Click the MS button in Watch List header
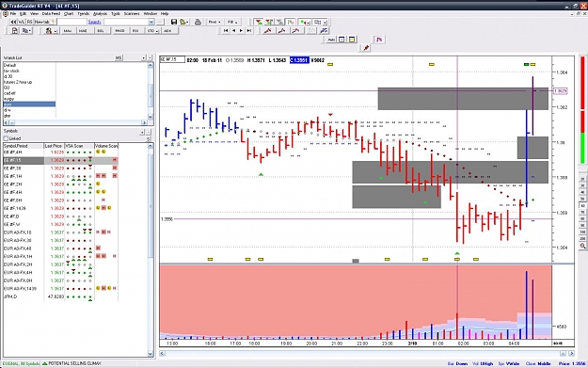The image size is (588, 368). tap(119, 57)
